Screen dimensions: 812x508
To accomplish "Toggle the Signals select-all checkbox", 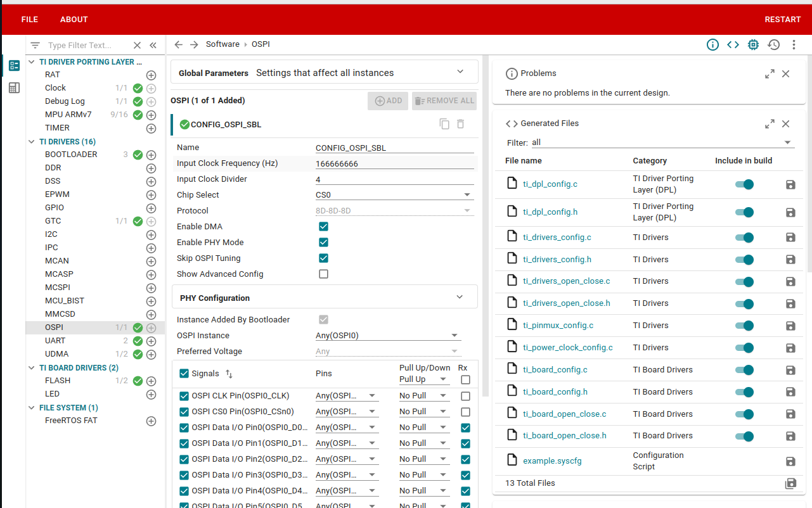I will 184,374.
